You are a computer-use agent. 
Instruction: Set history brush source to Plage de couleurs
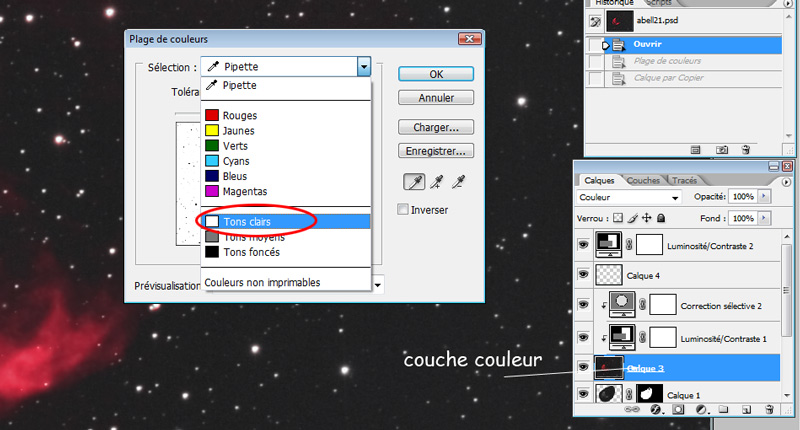(x=595, y=62)
